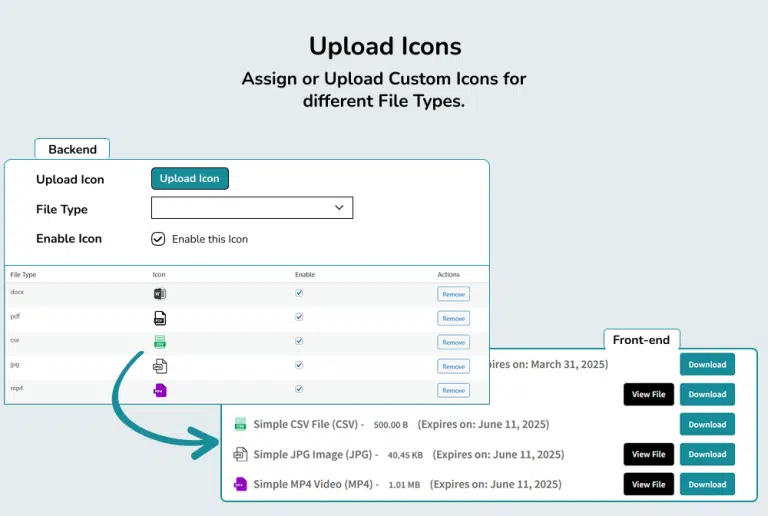768x516 pixels.
Task: Download the Simple CSV File
Action: click(707, 424)
